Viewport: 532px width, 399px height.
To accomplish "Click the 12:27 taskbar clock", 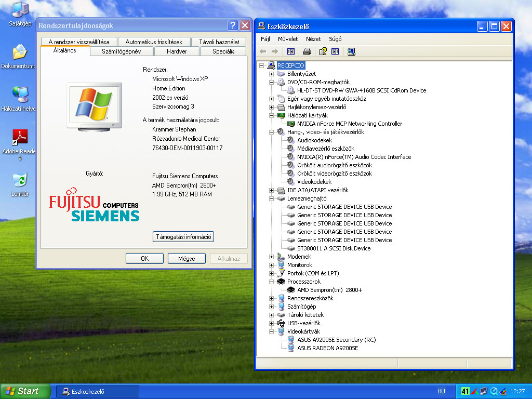I will (517, 391).
